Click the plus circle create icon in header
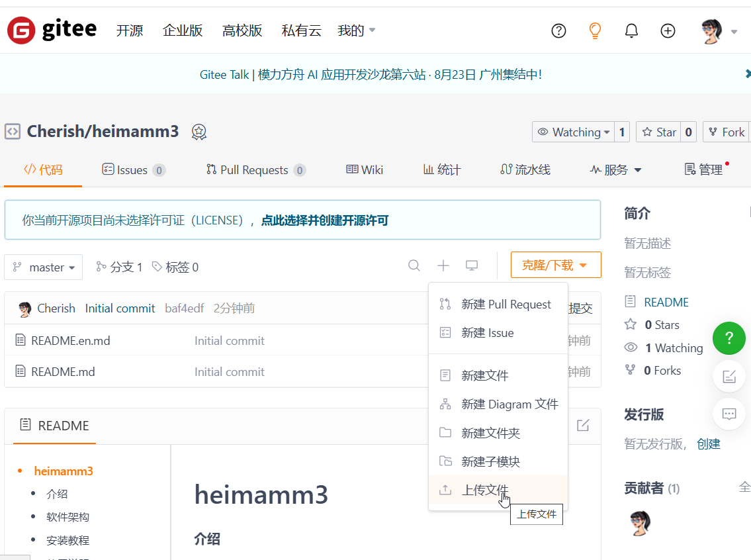 pyautogui.click(x=668, y=30)
